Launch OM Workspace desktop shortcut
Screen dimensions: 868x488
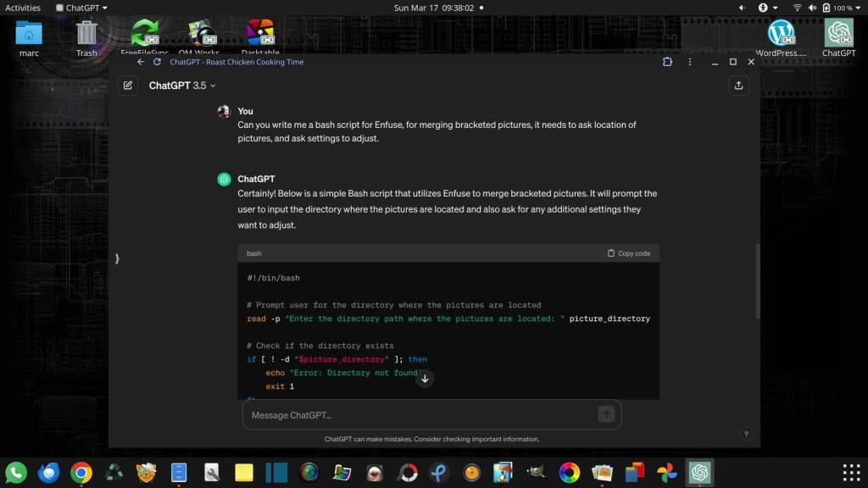click(199, 37)
